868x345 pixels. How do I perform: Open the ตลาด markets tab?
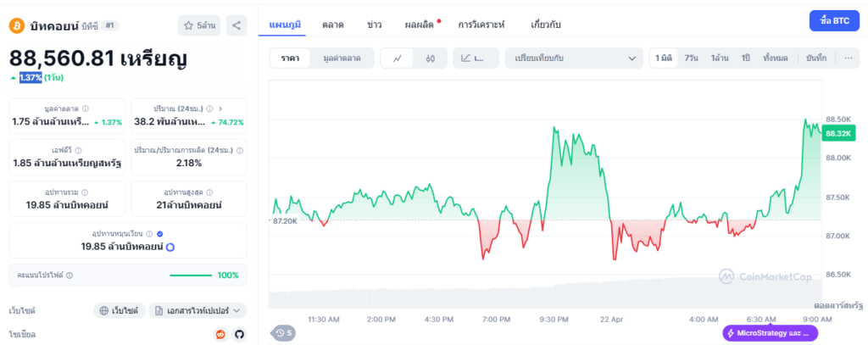(x=333, y=25)
